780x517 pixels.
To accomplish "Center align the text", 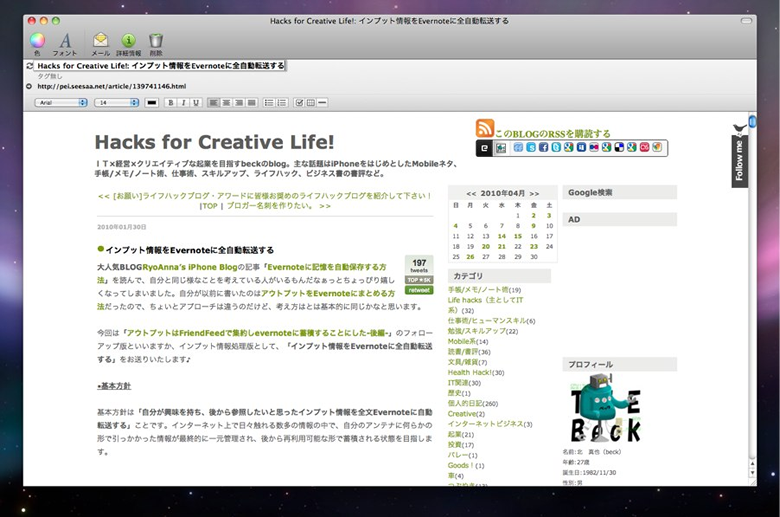I will (x=226, y=103).
